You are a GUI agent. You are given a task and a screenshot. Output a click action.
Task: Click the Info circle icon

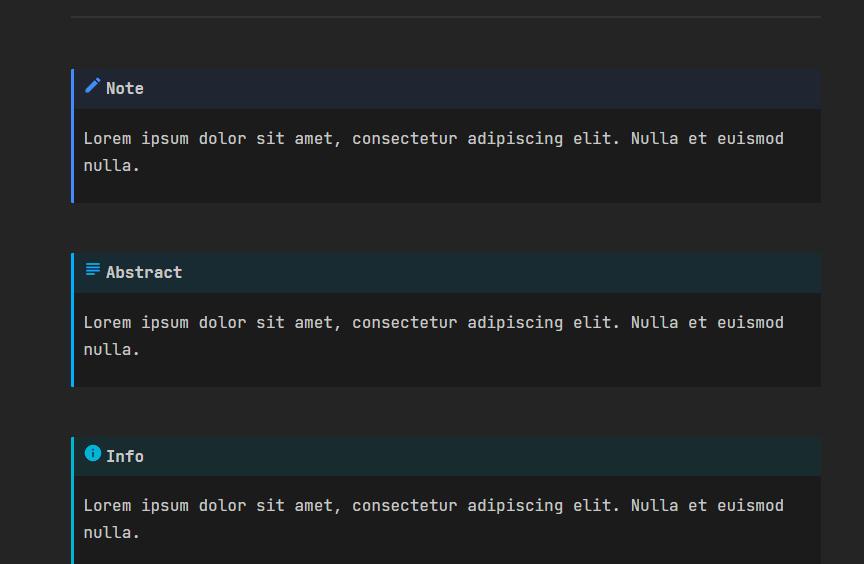pyautogui.click(x=93, y=454)
